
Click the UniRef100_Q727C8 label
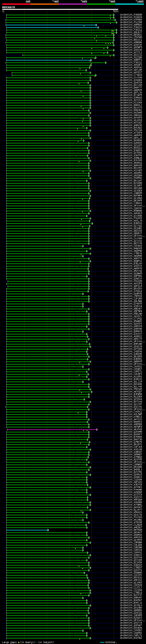point(131,495)
